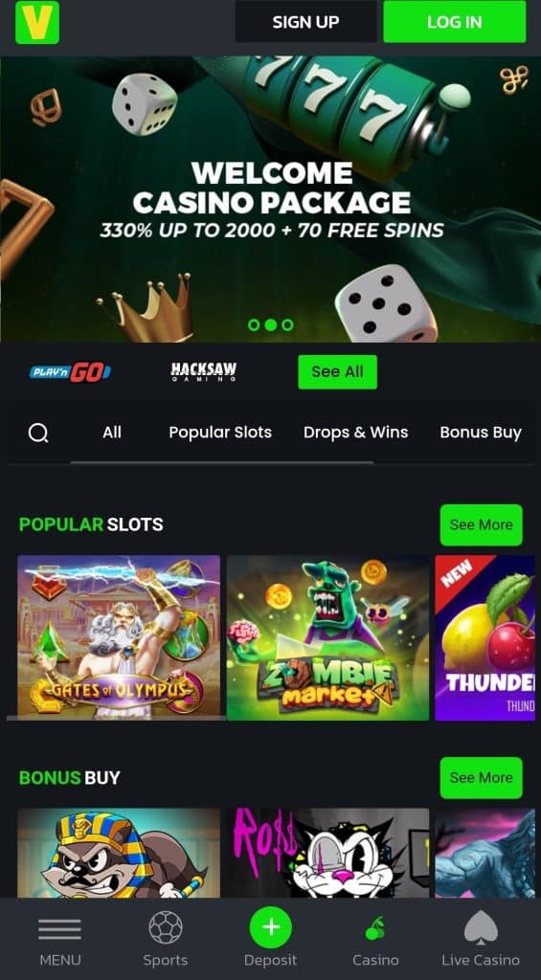Open Live Casino spade icon
Image resolution: width=541 pixels, height=980 pixels.
pyautogui.click(x=481, y=927)
